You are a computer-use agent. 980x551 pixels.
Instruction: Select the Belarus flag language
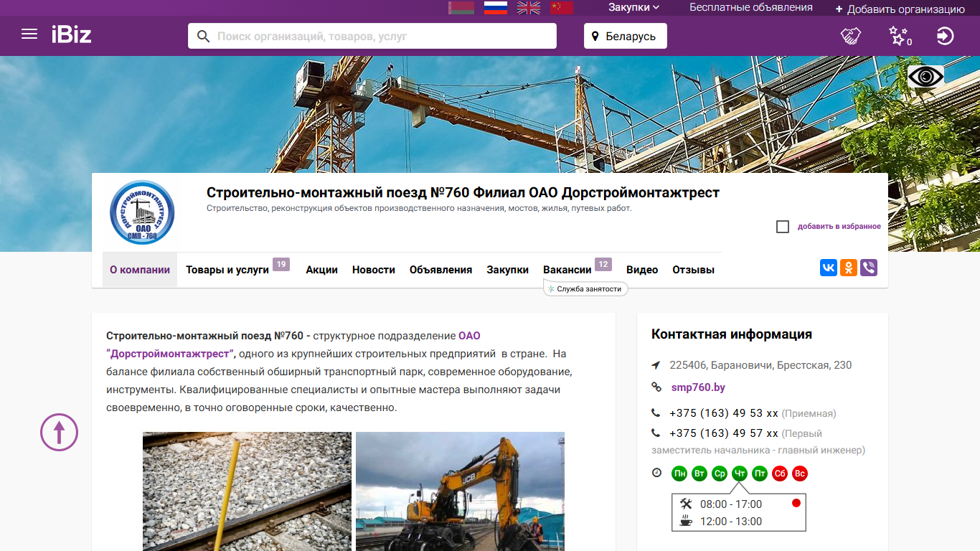pyautogui.click(x=460, y=8)
